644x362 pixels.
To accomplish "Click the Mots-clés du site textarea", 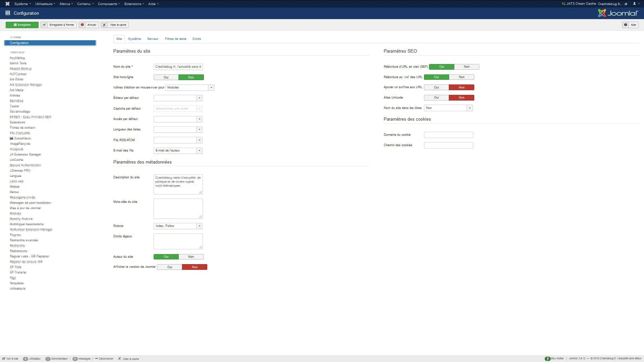I will (x=178, y=208).
